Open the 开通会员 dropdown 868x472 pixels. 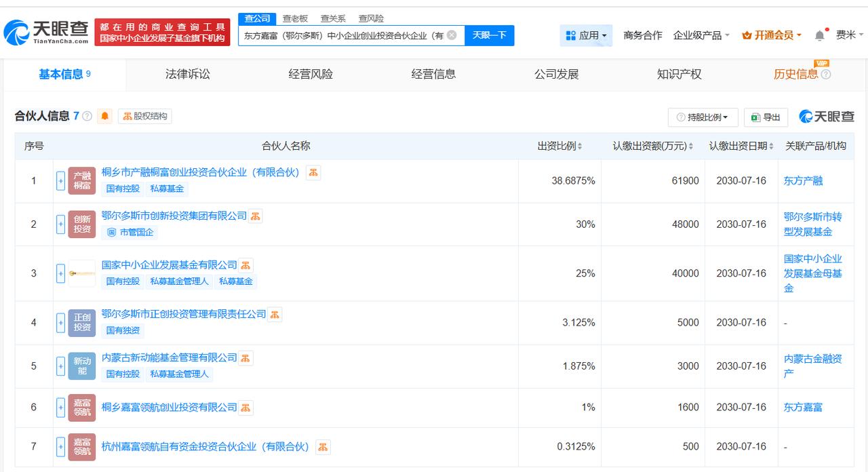772,35
